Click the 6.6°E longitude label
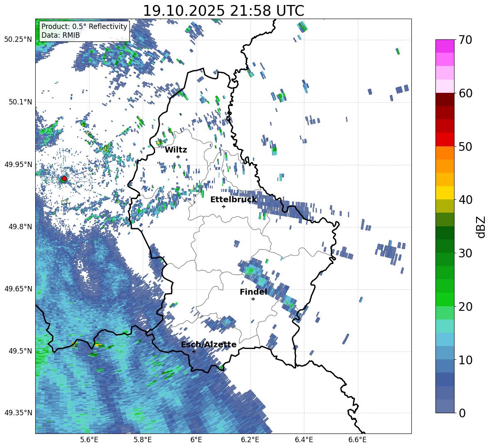This screenshot has height=448, width=491. [357, 440]
